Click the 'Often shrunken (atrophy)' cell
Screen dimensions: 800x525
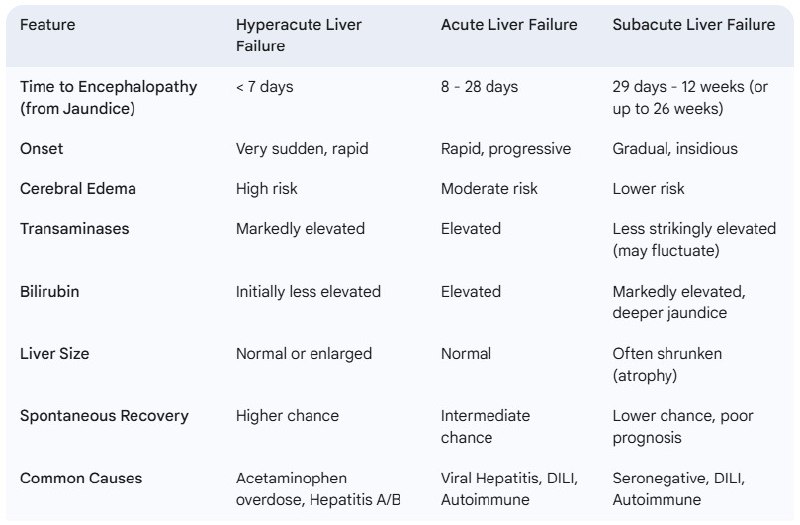click(667, 364)
